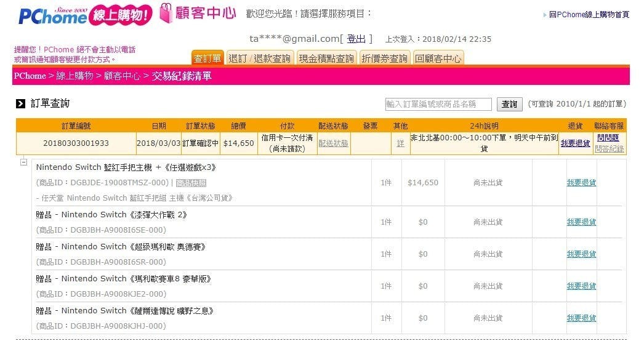This screenshot has height=341, width=644.
Task: Click the 商品快照 snapshot button
Action: pyautogui.click(x=191, y=183)
